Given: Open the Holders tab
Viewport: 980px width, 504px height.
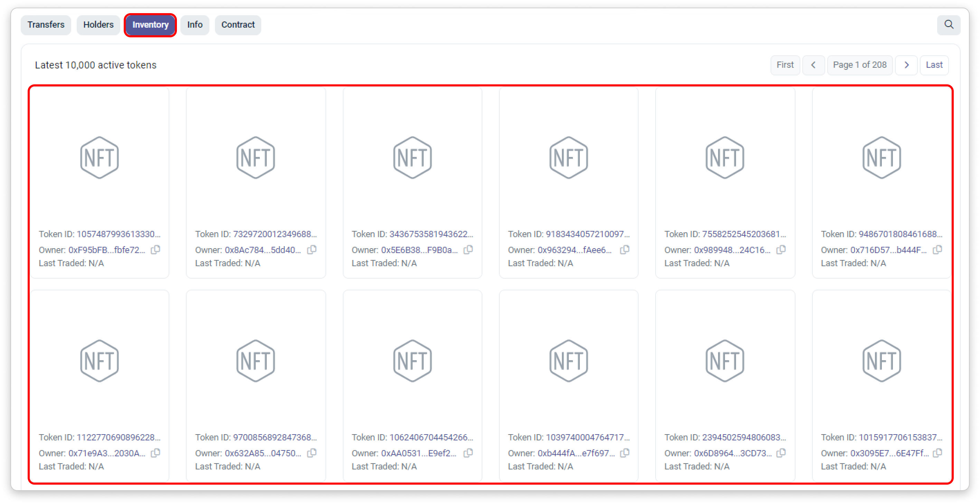Looking at the screenshot, I should [x=98, y=25].
